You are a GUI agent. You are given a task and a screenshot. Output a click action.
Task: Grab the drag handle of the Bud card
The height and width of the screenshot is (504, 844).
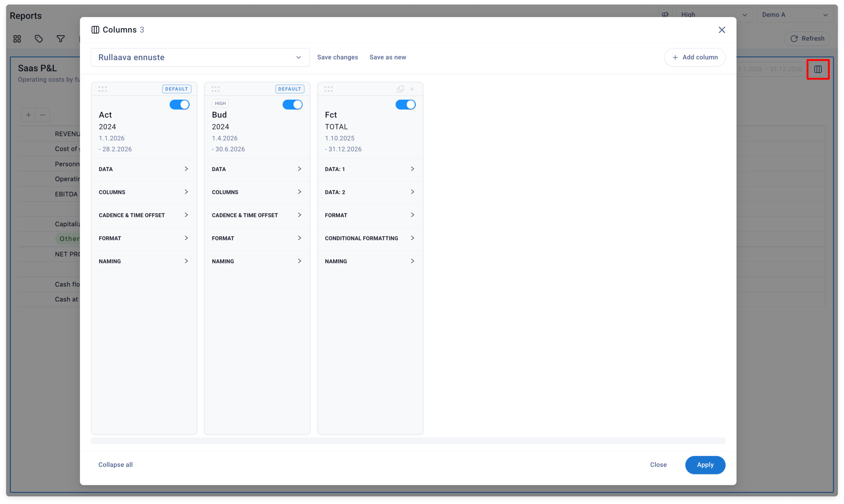pos(215,89)
